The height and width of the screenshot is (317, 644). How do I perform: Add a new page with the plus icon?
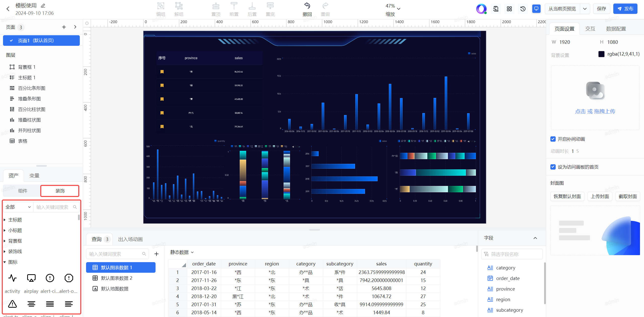[64, 27]
